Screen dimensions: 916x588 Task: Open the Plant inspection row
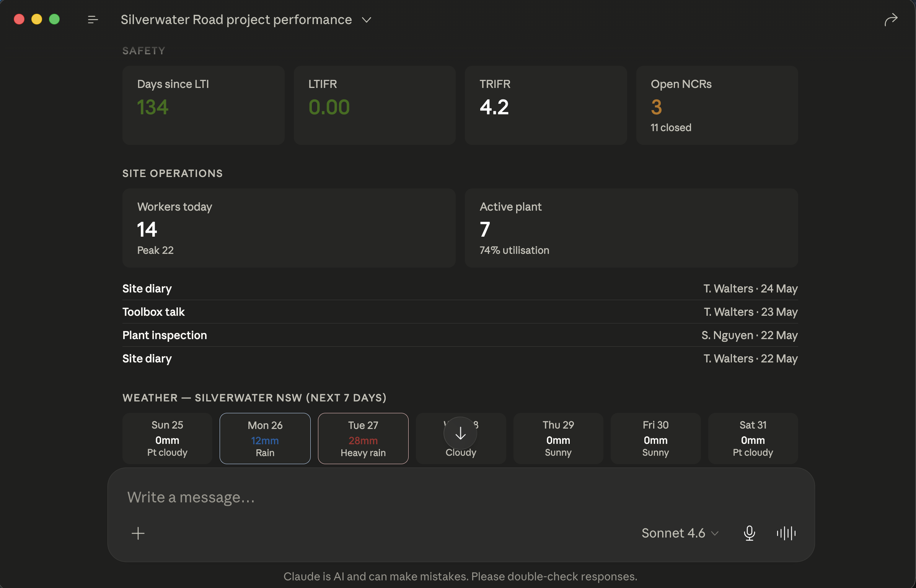coord(460,335)
